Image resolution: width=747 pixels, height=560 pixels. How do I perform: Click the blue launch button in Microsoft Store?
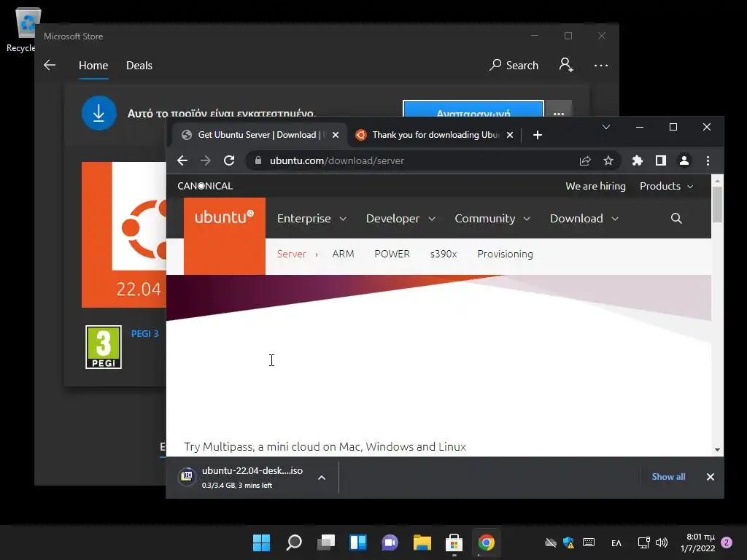(473, 109)
